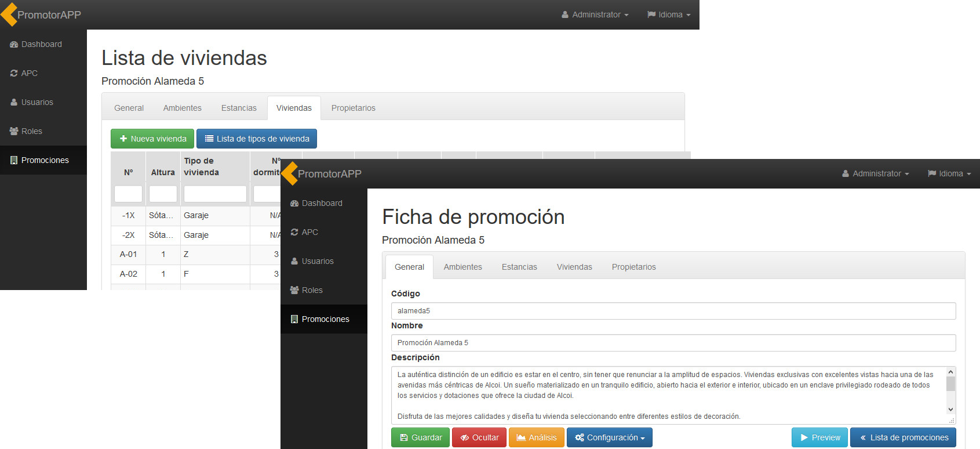Click the Tipo de vivienda filter field
Image resolution: width=980 pixels, height=449 pixels.
pyautogui.click(x=215, y=194)
